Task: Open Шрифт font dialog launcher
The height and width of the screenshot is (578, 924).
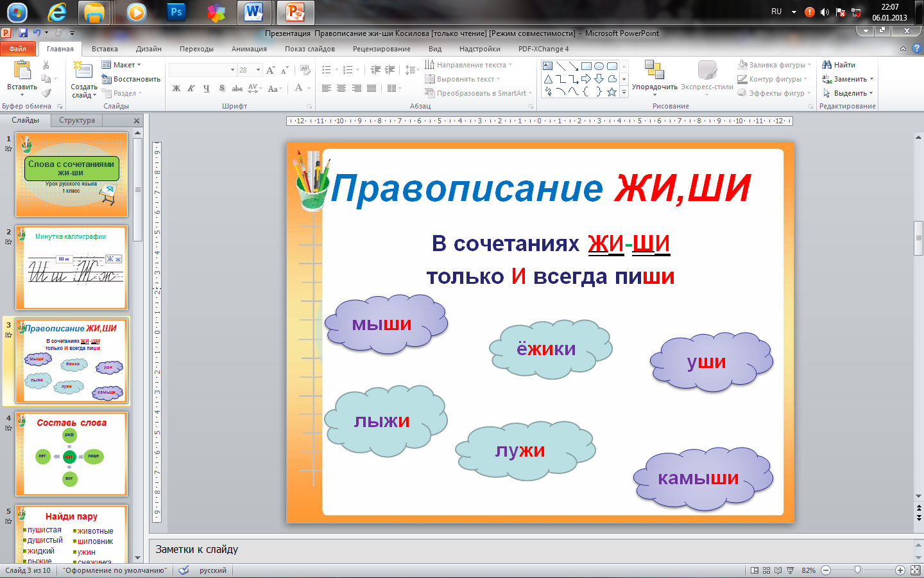Action: click(x=309, y=107)
